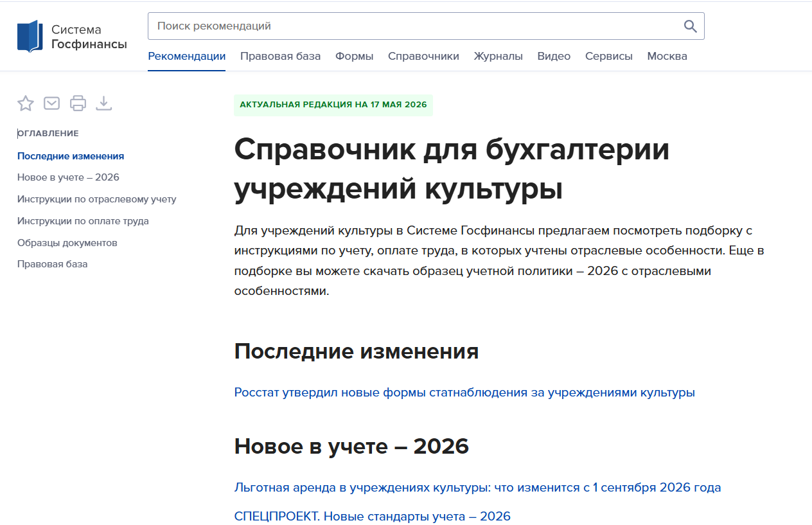Open Инструкции по отраслевому учету section
The image size is (812, 525).
tap(97, 199)
